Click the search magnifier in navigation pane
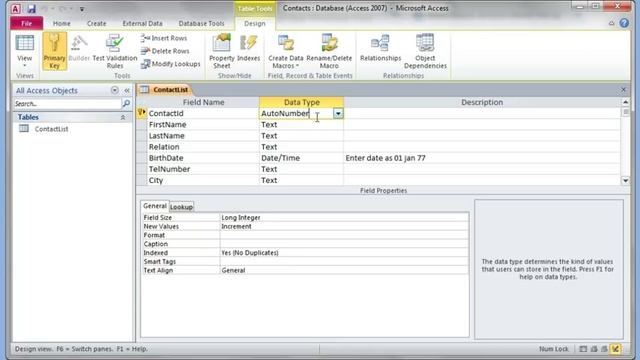This screenshot has width=640, height=360. click(127, 104)
